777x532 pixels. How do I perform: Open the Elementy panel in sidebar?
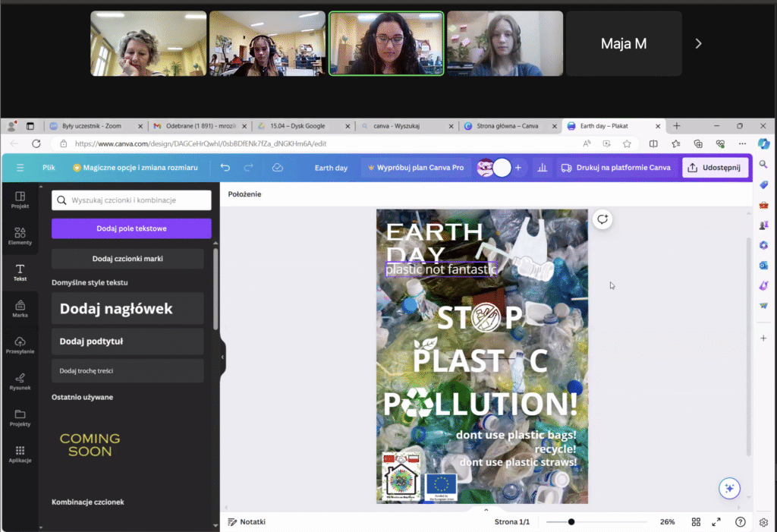coord(20,235)
